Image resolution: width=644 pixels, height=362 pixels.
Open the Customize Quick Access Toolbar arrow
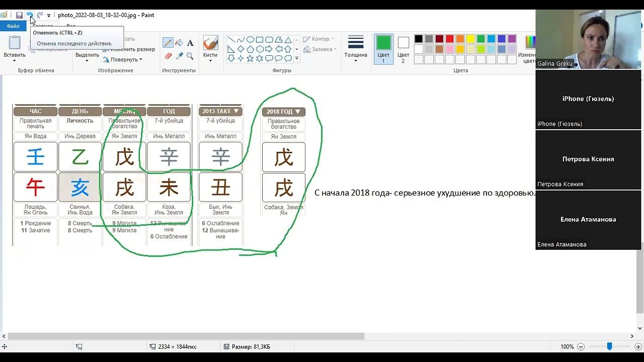tap(49, 16)
